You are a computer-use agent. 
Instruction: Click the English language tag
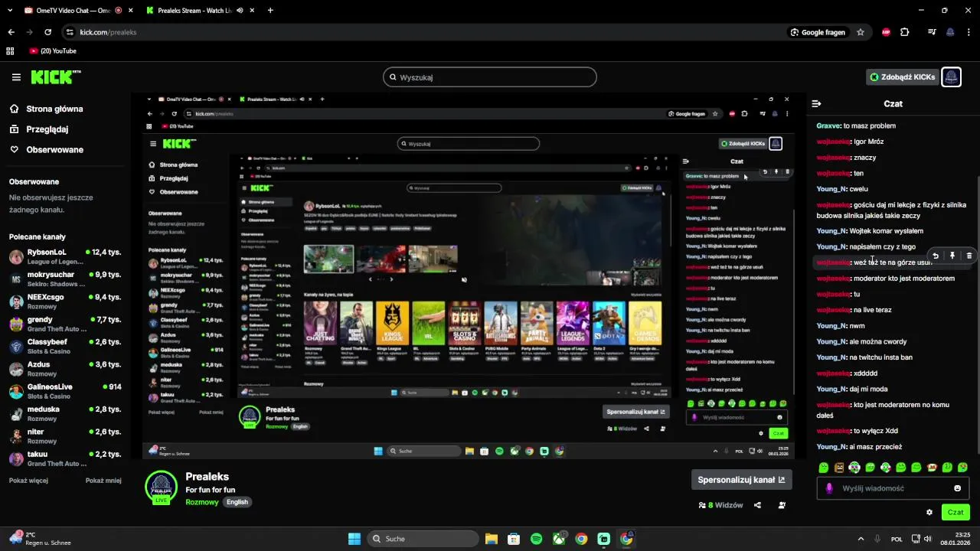click(237, 502)
